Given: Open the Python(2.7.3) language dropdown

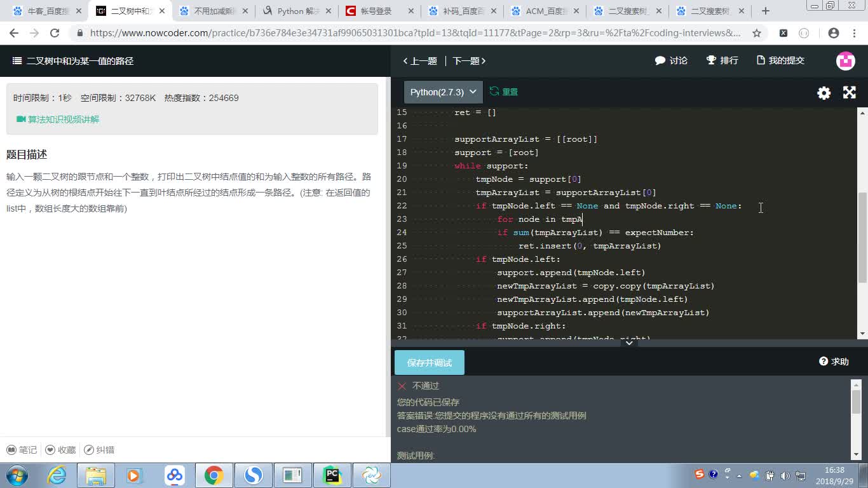Looking at the screenshot, I should click(x=443, y=91).
